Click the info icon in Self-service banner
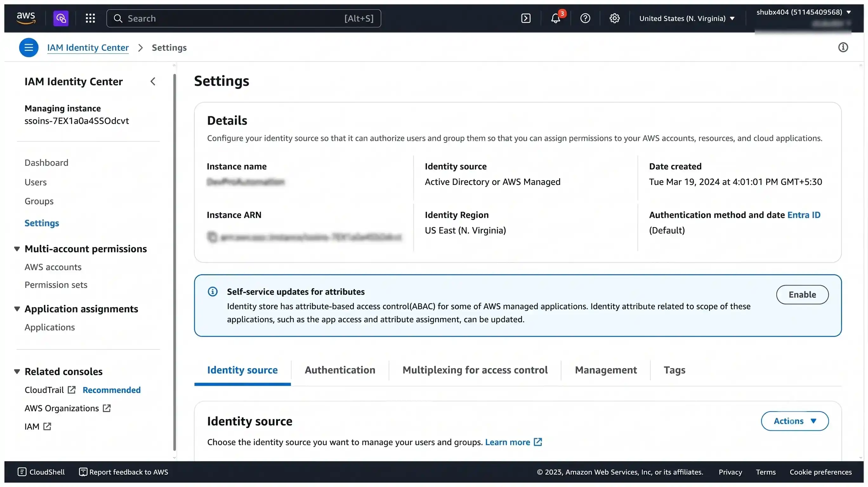868x487 pixels. (x=213, y=292)
